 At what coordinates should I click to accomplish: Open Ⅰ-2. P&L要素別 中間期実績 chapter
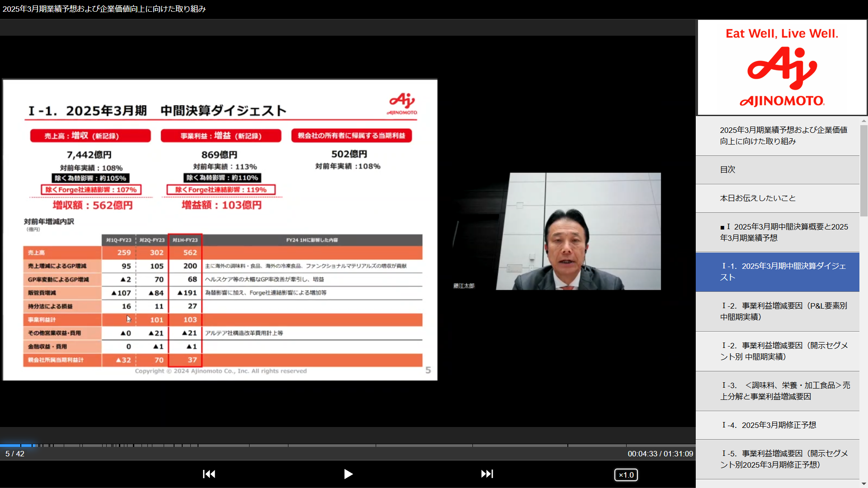pyautogui.click(x=777, y=311)
